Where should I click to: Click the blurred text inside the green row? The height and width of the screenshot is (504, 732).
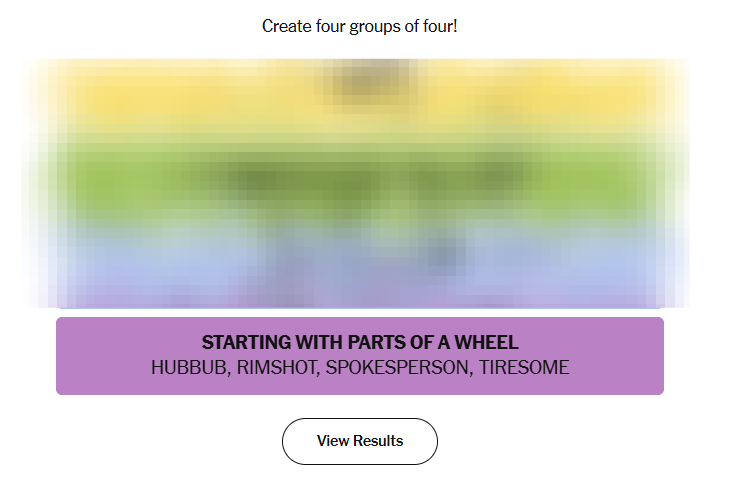click(x=360, y=178)
